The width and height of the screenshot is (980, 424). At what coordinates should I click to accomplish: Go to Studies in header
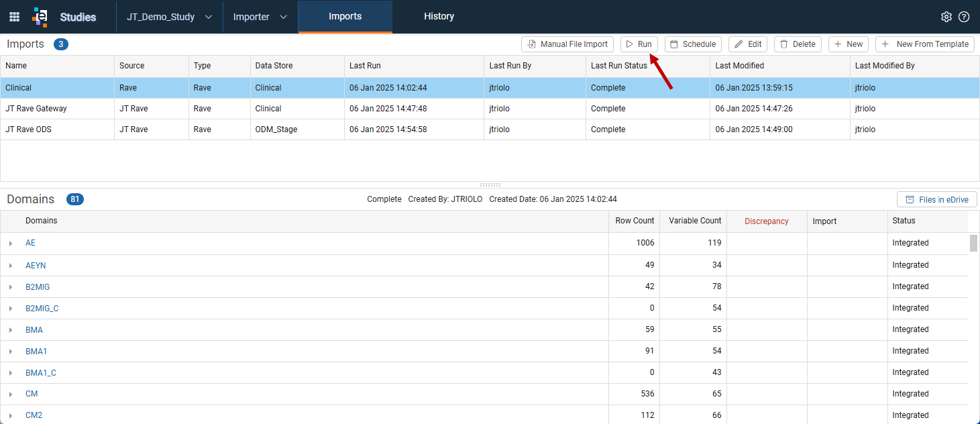click(78, 17)
